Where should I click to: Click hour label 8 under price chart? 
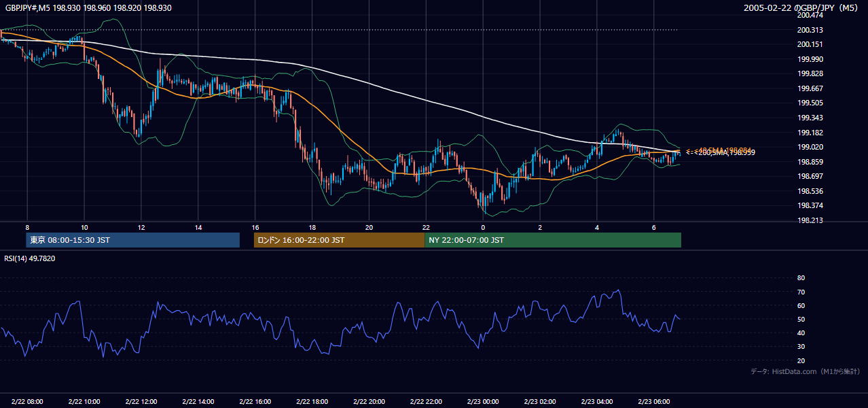pos(27,227)
